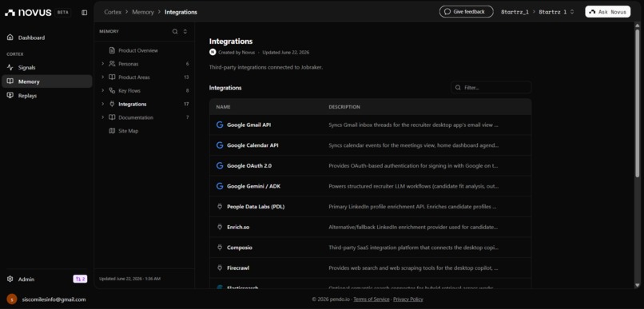Toggle the sidebar collapse icon

(84, 13)
